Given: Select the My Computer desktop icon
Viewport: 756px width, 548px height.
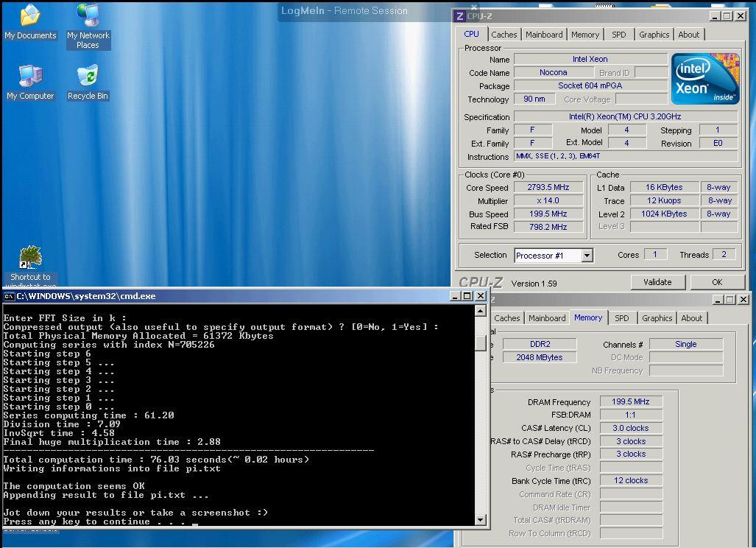Looking at the screenshot, I should [x=30, y=82].
